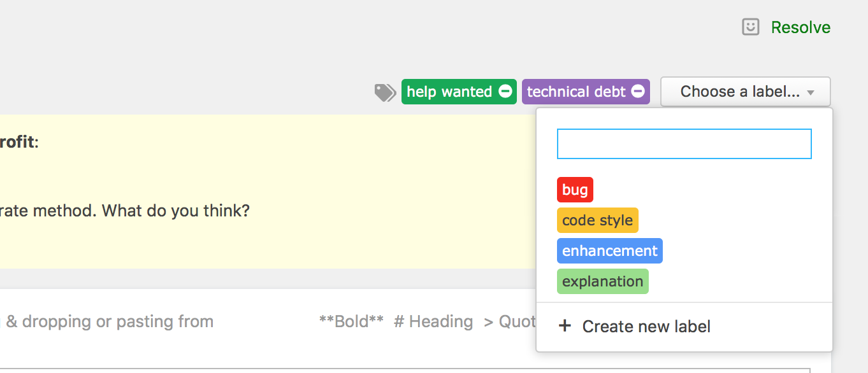Click the Resolve link

(800, 27)
